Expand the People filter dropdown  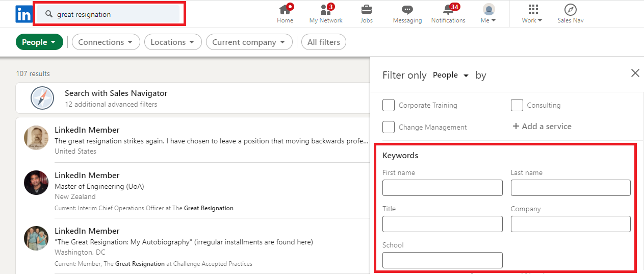click(x=39, y=42)
